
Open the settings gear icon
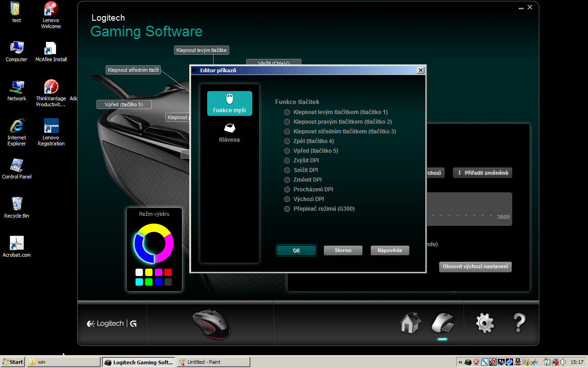[x=485, y=323]
